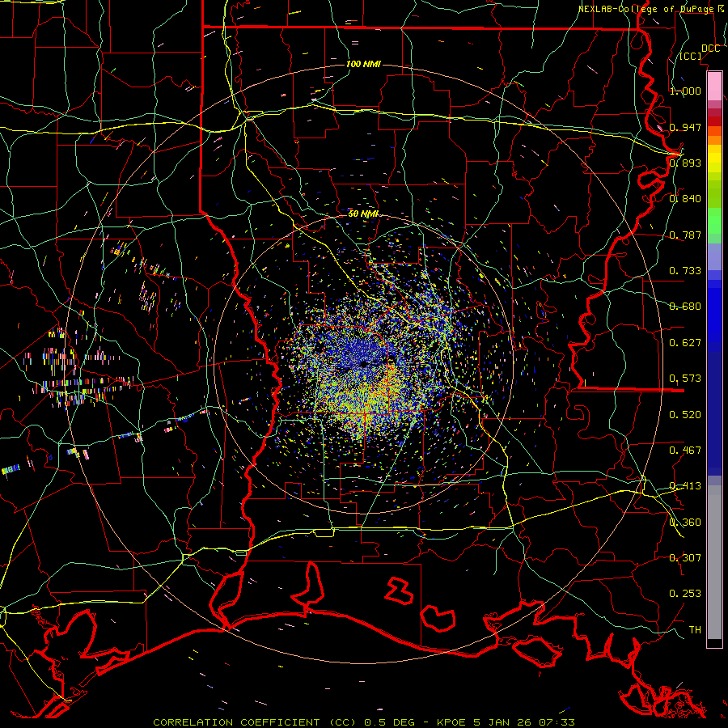Click the 0.840 scale value

[x=685, y=198]
